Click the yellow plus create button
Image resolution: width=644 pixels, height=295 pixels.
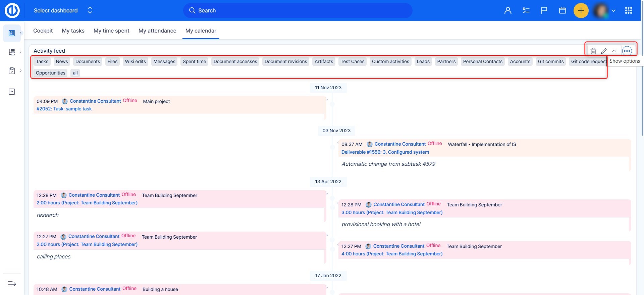point(581,11)
